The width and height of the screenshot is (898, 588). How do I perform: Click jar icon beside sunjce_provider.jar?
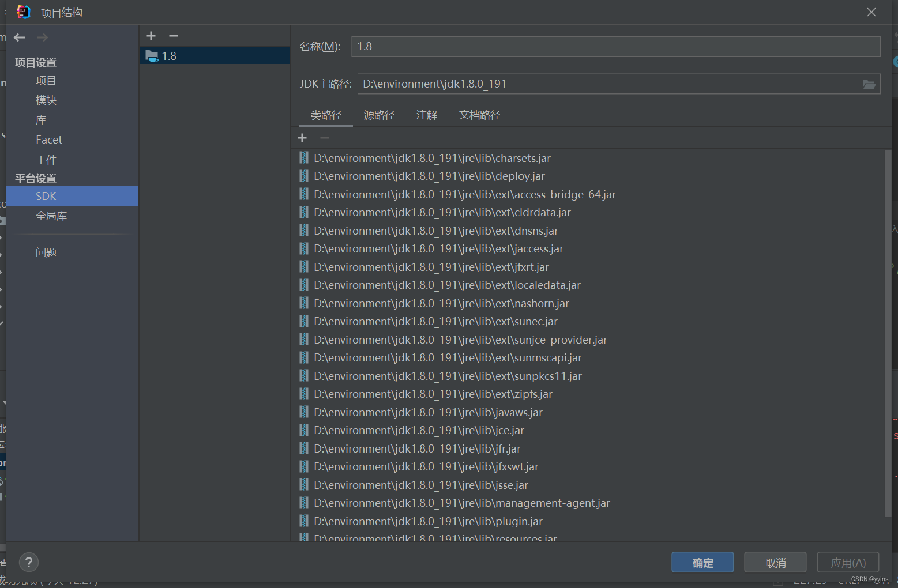(304, 340)
